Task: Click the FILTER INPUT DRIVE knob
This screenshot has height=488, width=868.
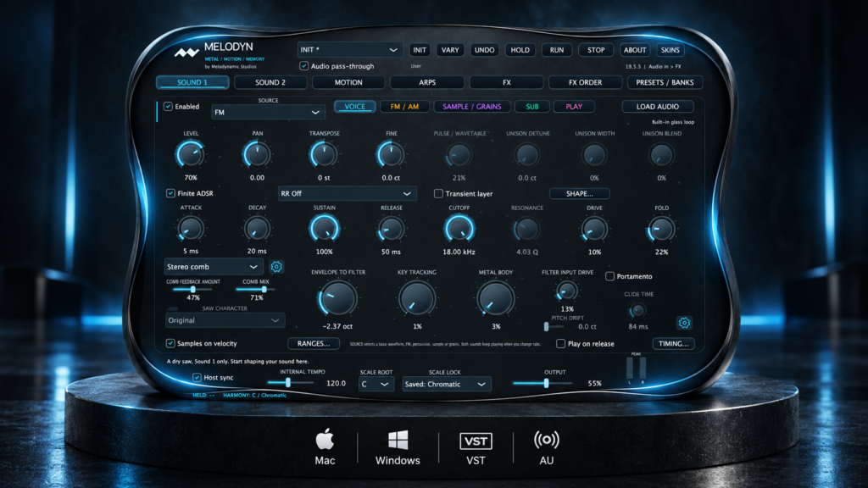Action: tap(567, 291)
